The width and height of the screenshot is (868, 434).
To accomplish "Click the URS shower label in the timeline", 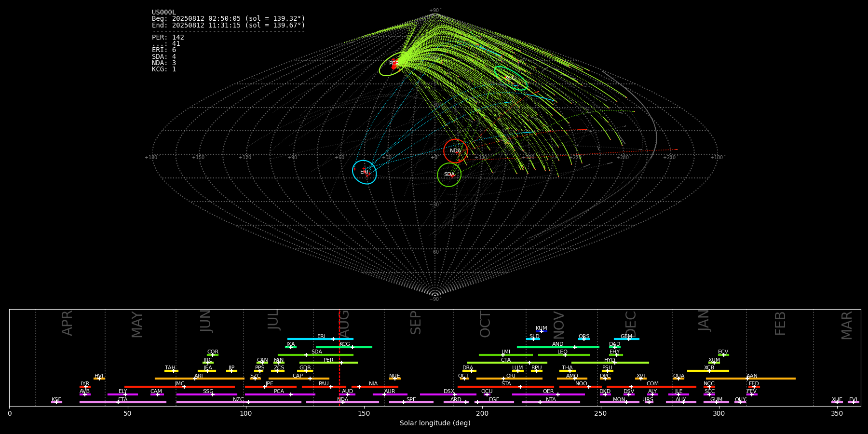I will coord(648,400).
